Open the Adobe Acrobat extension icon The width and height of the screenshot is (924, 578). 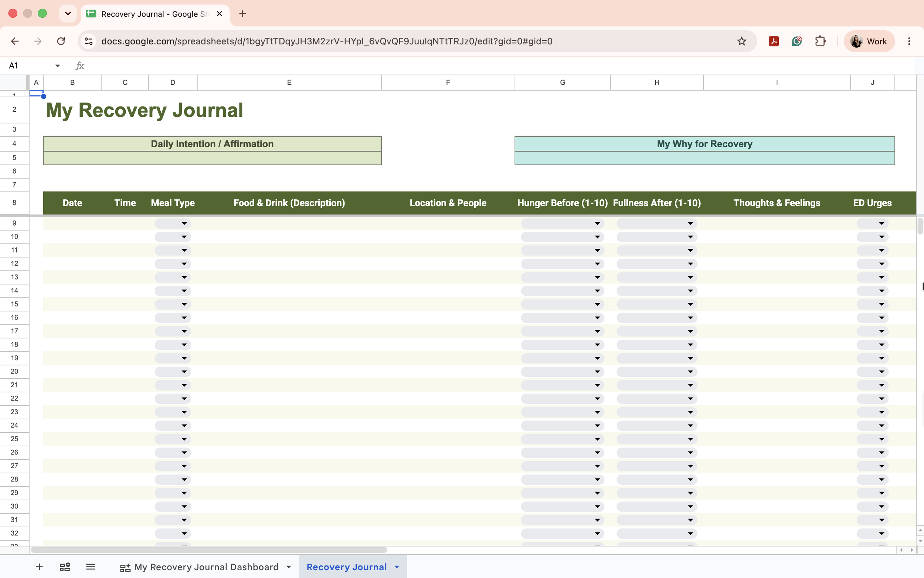click(774, 41)
